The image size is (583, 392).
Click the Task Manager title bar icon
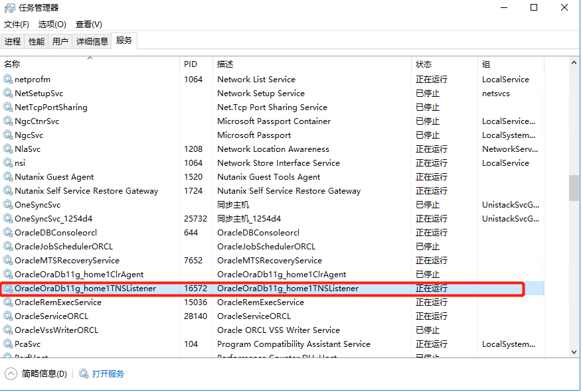tap(10, 8)
